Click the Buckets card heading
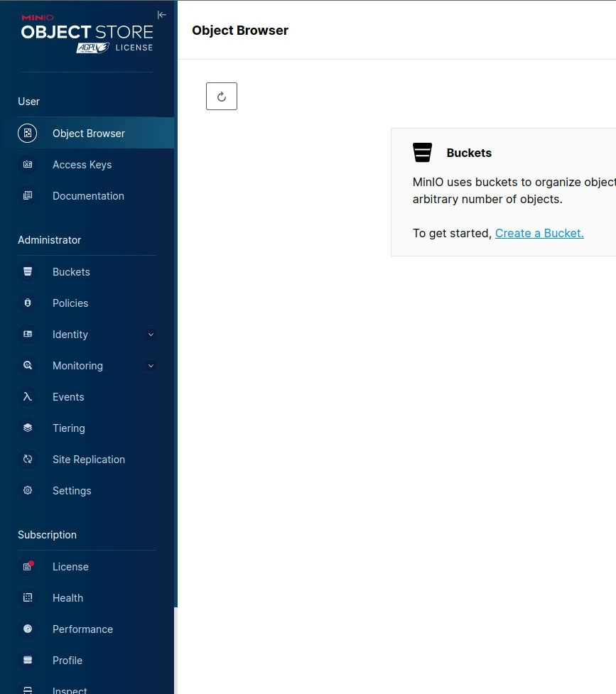This screenshot has width=616, height=694. [469, 153]
